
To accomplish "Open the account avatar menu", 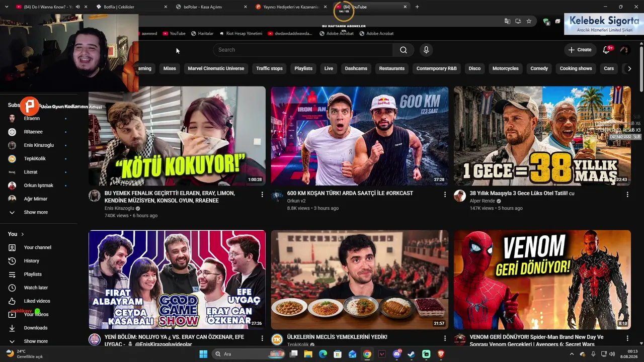I will click(x=624, y=50).
